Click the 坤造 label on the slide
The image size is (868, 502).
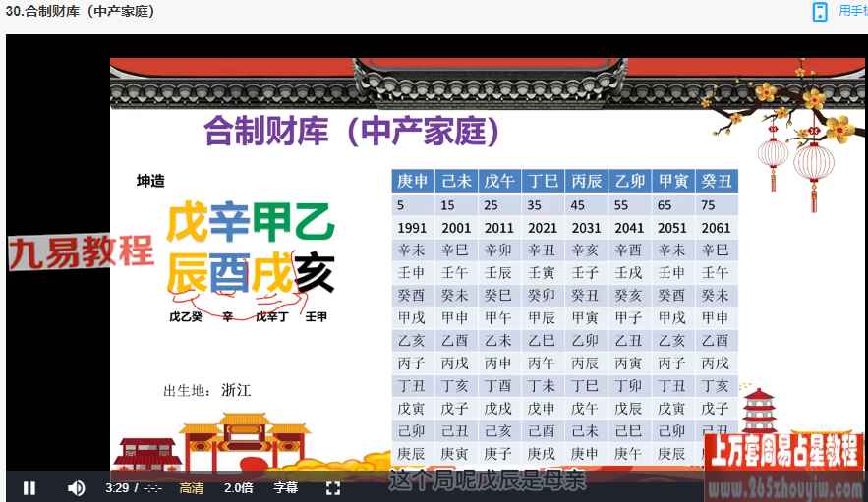point(150,181)
